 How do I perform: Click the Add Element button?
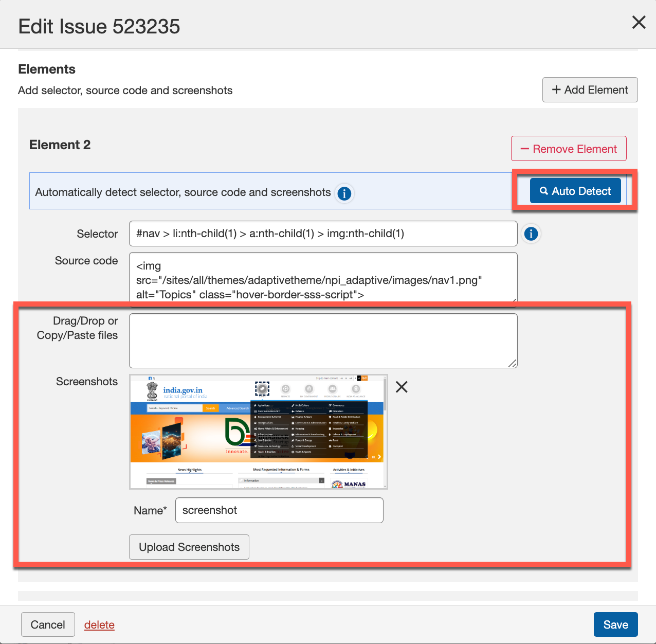click(x=590, y=90)
